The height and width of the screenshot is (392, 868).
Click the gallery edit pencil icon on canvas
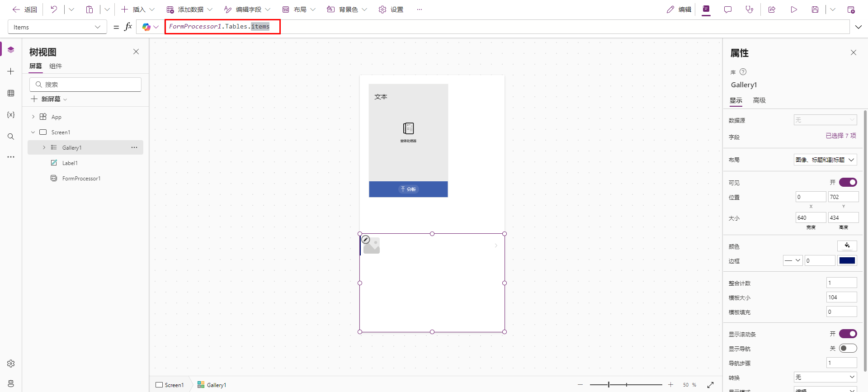366,240
